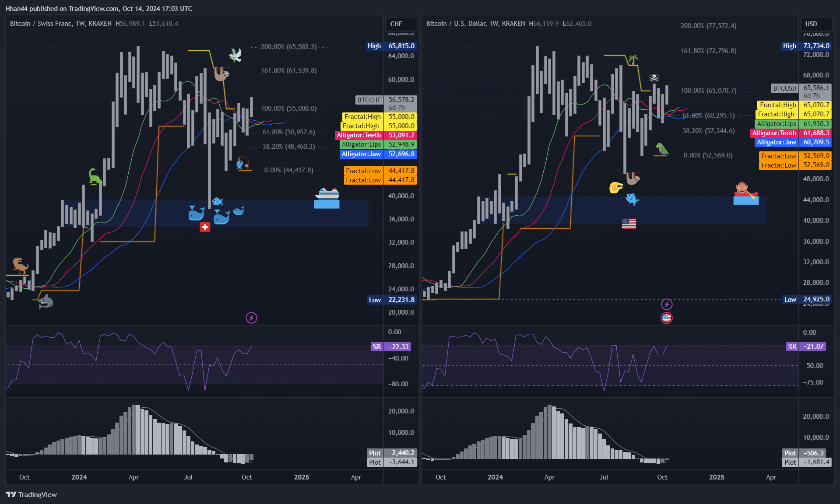Click the blue fish emoji on USD chart

(x=632, y=199)
